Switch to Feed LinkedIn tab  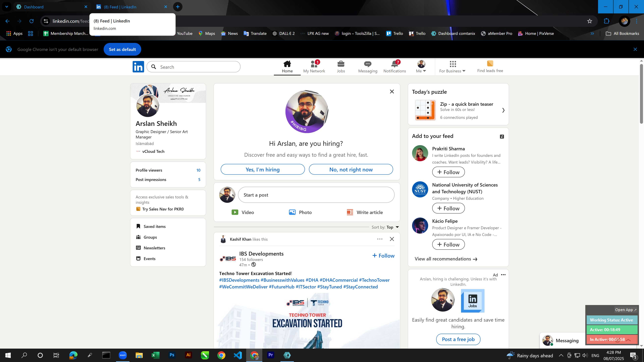tap(131, 7)
